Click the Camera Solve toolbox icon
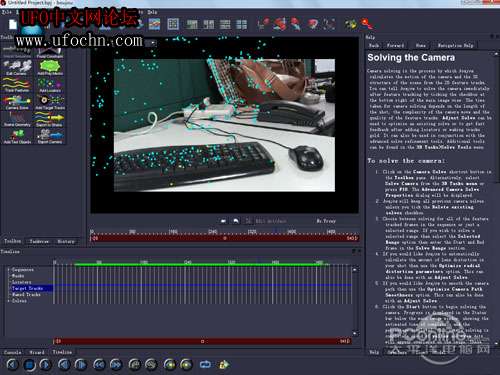Viewport: 500px width, 375px height. point(17,102)
